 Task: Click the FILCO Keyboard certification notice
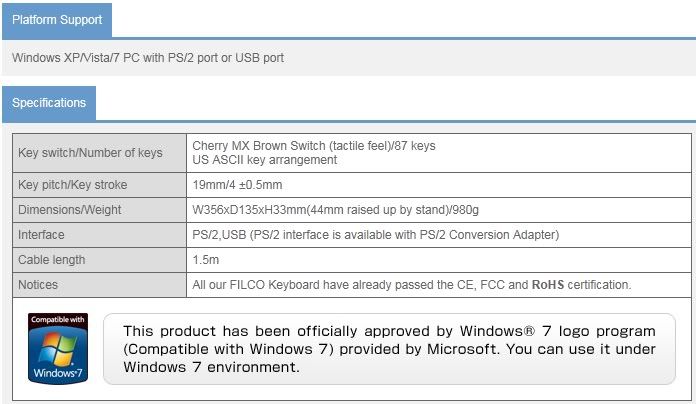411,285
